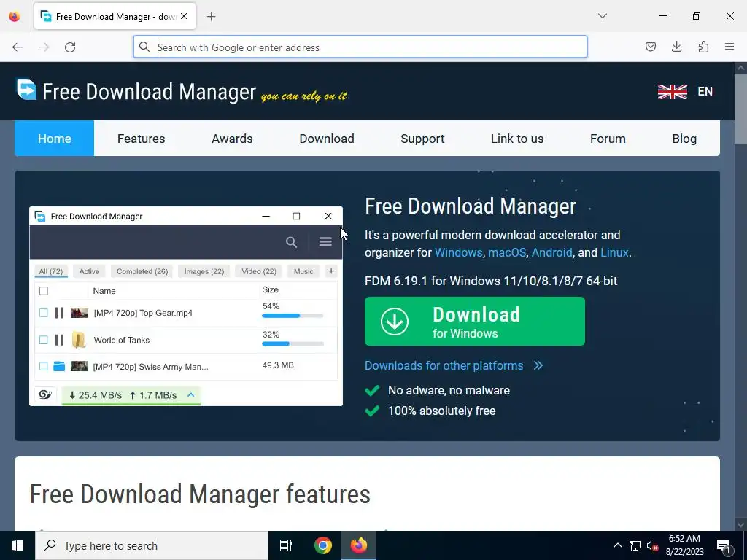Show hidden system tray icons
Screen dimensions: 747x560
click(x=617, y=545)
